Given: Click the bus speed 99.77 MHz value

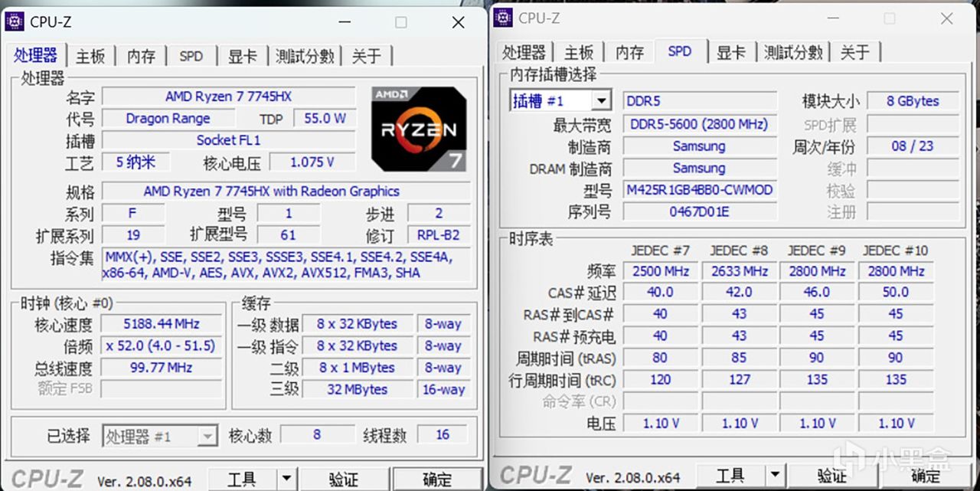Looking at the screenshot, I should pos(161,367).
